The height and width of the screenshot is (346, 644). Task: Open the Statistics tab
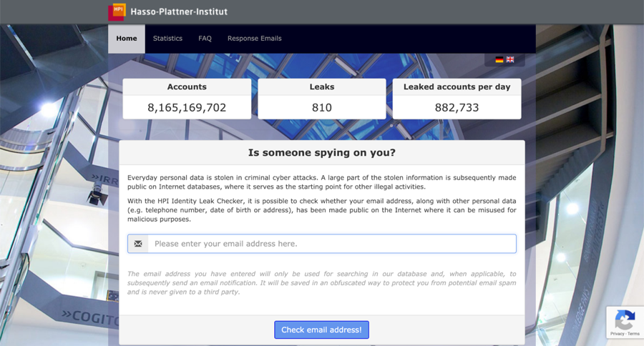point(167,39)
